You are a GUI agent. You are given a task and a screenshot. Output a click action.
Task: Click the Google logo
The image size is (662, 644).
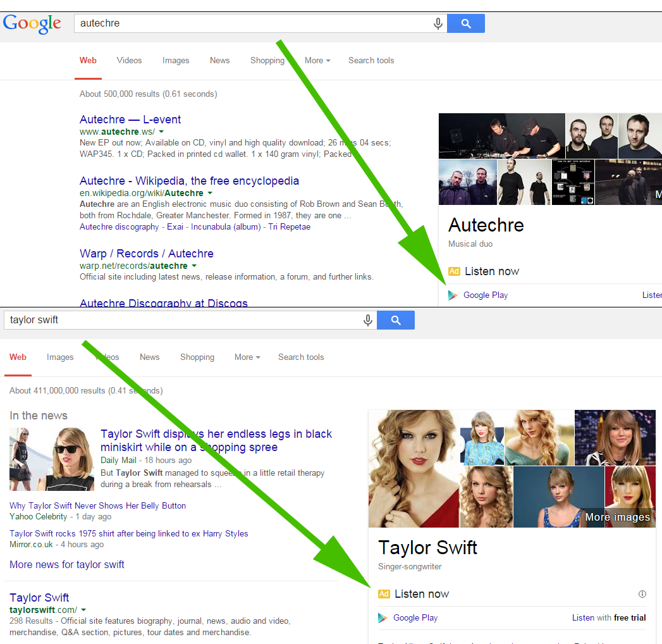(x=32, y=23)
